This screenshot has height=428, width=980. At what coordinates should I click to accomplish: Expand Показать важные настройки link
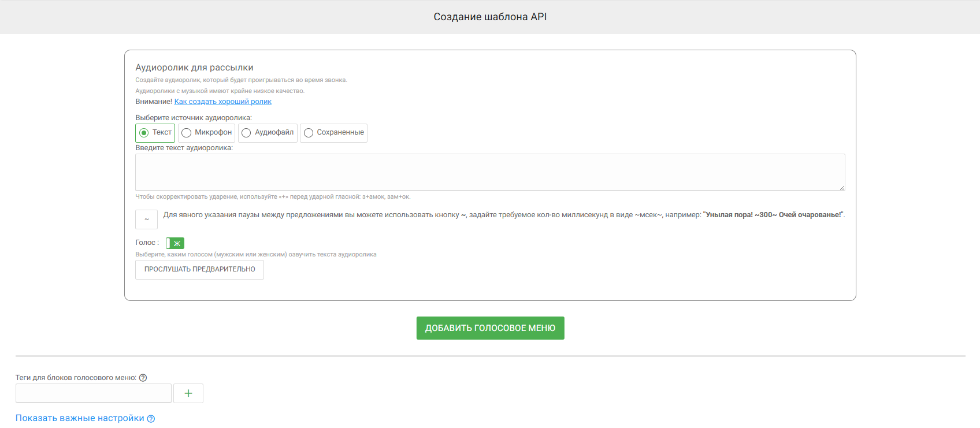pyautogui.click(x=80, y=418)
